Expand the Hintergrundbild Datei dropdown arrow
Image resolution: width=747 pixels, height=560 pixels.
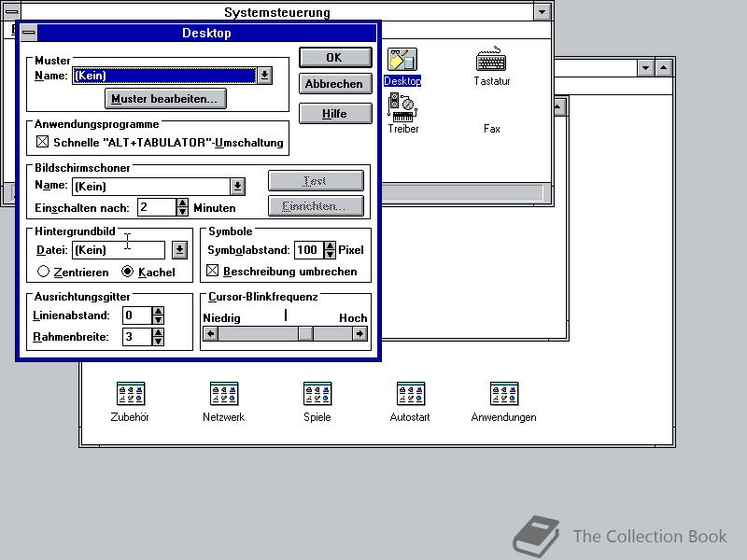point(179,250)
